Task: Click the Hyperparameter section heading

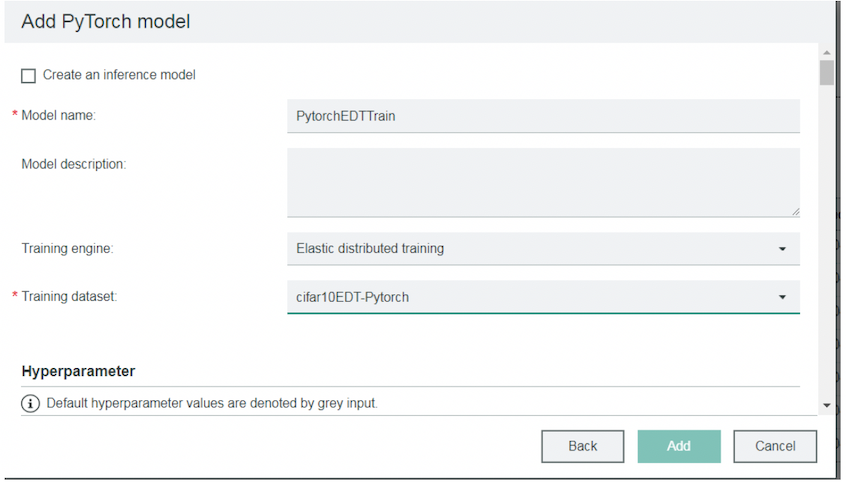Action: [78, 371]
